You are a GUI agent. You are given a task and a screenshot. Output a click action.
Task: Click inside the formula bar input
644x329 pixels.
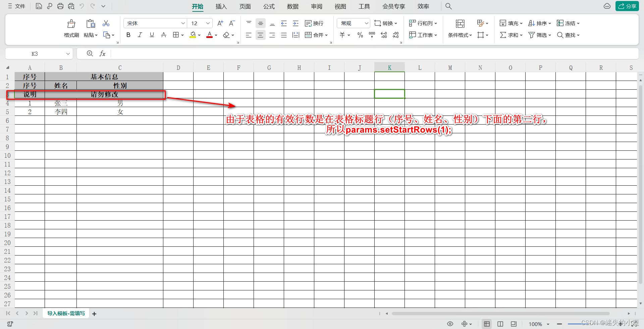click(x=374, y=53)
